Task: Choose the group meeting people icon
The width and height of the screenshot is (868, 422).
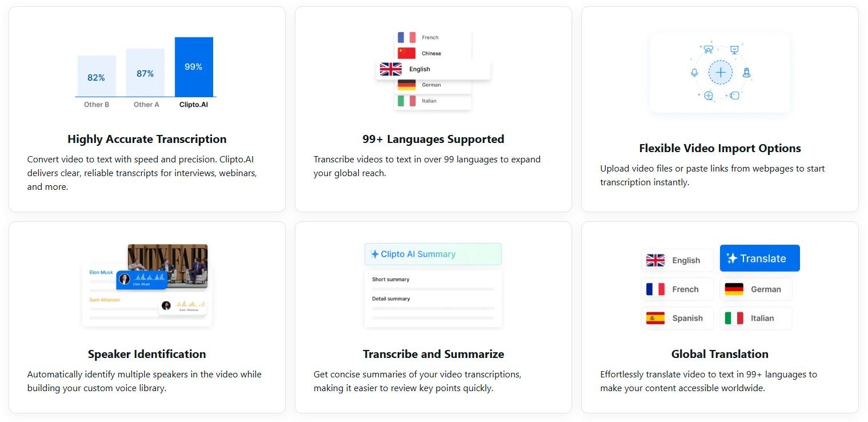Action: click(709, 50)
